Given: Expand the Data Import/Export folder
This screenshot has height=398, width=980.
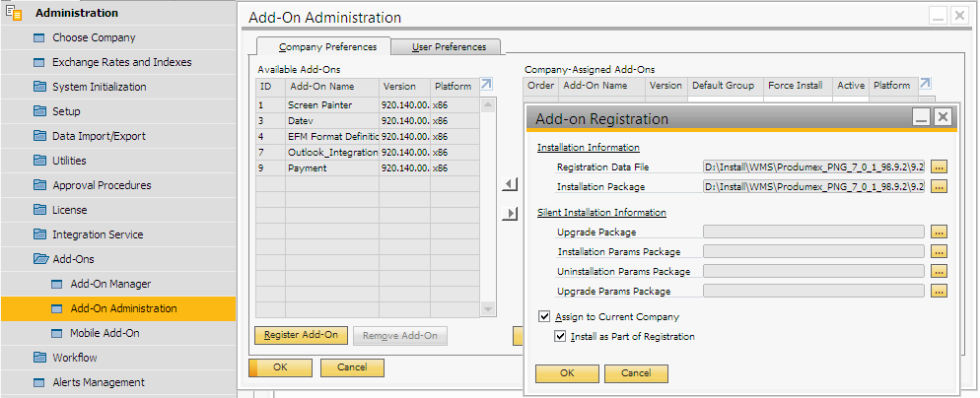Looking at the screenshot, I should (40, 136).
